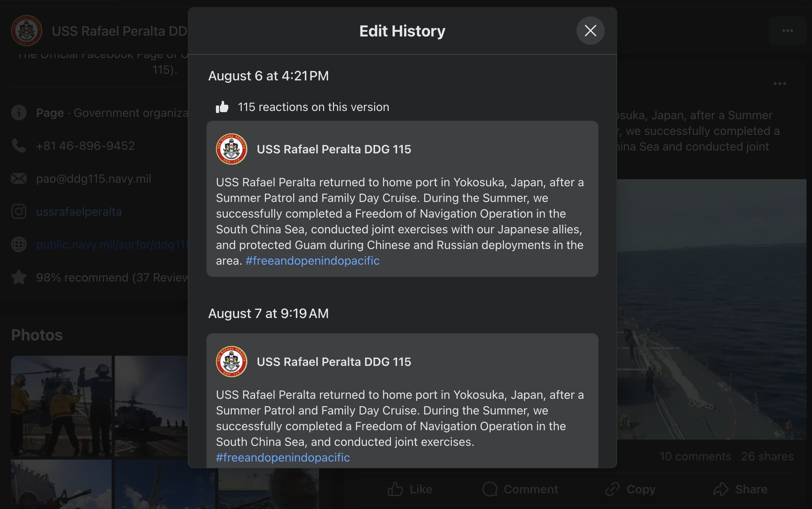
Task: Select the August 7 at 9:19 AM timestamp
Action: [268, 313]
